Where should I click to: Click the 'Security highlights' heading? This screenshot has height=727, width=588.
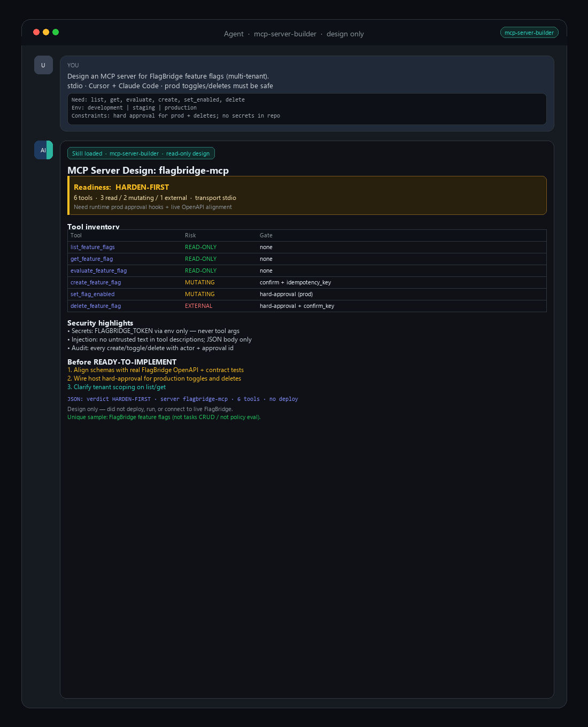(100, 323)
